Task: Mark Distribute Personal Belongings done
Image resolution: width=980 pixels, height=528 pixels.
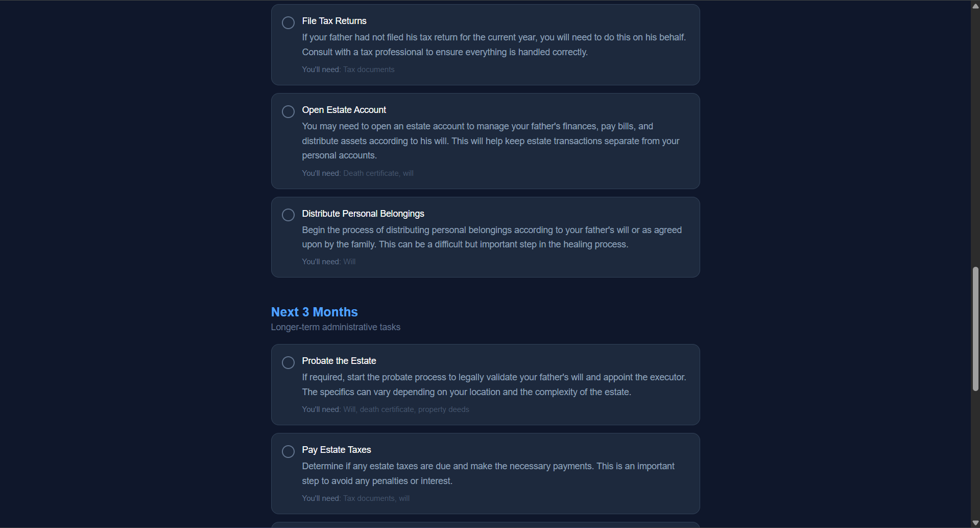Action: 288,215
